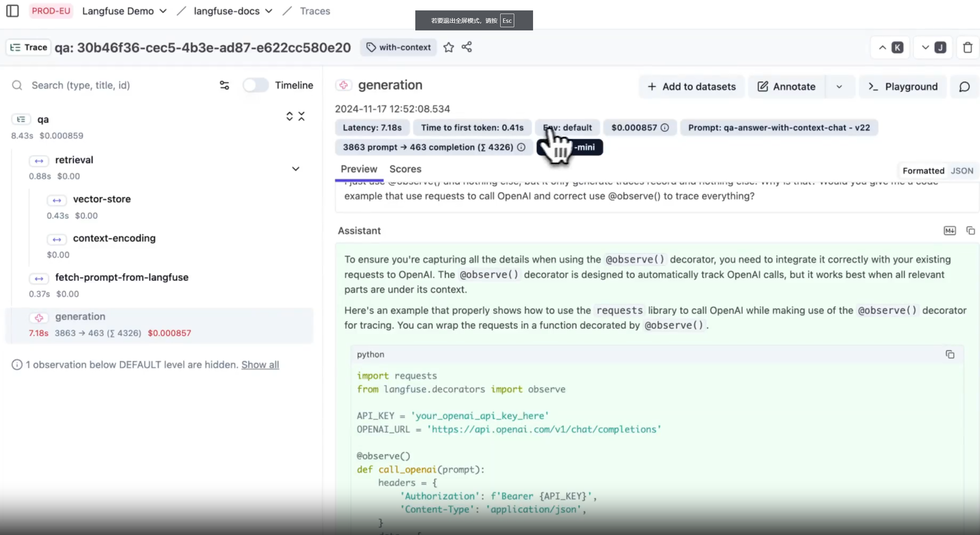Copy the Python code block
This screenshot has height=535, width=980.
[x=950, y=355]
